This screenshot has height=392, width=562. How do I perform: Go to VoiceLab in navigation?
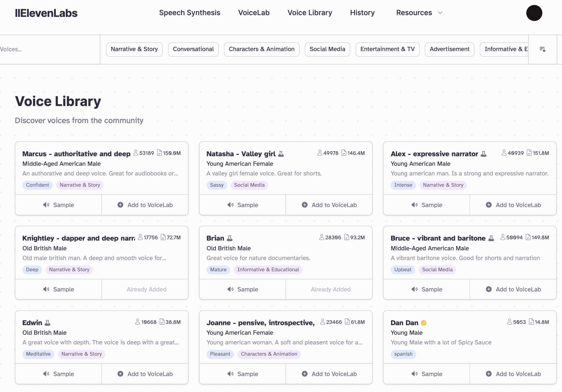[254, 13]
